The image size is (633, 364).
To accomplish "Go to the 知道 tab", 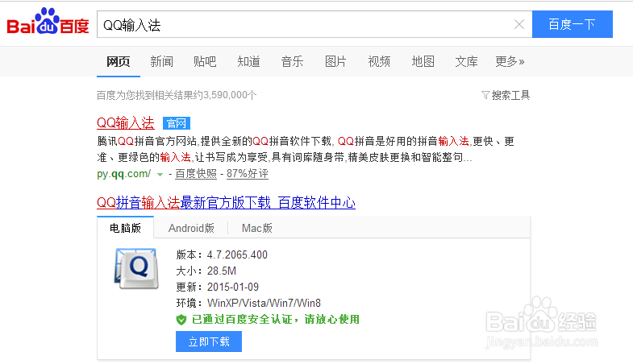I will click(248, 62).
